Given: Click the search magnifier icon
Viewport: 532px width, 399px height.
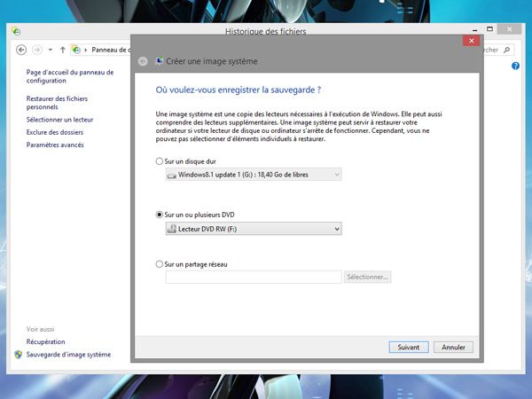Looking at the screenshot, I should (x=506, y=50).
